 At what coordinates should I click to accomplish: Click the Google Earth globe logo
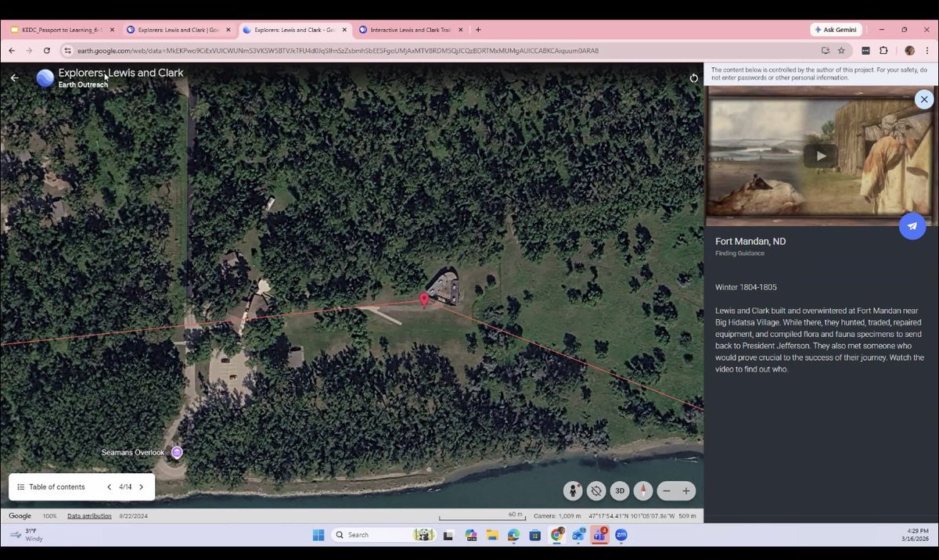point(45,77)
